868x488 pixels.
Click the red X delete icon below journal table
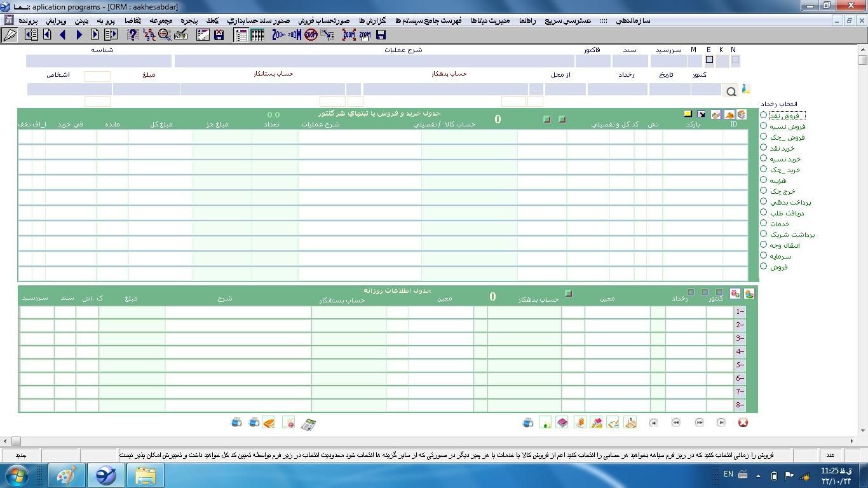click(743, 423)
